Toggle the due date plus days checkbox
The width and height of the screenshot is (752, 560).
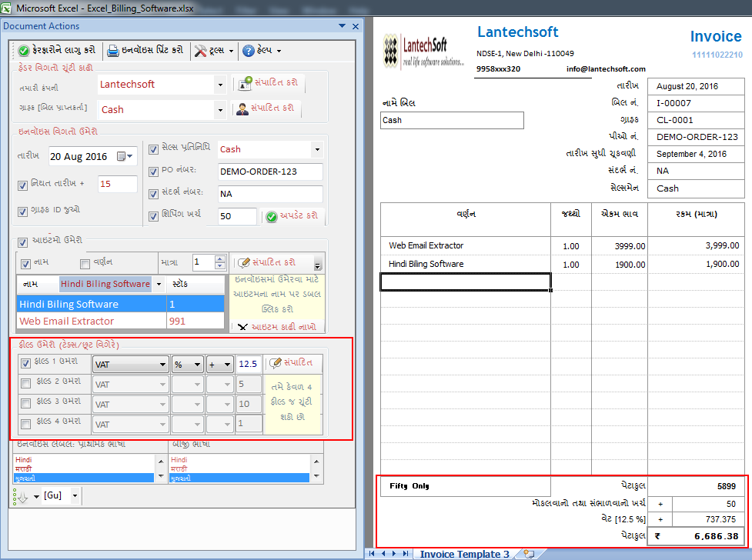coord(22,185)
